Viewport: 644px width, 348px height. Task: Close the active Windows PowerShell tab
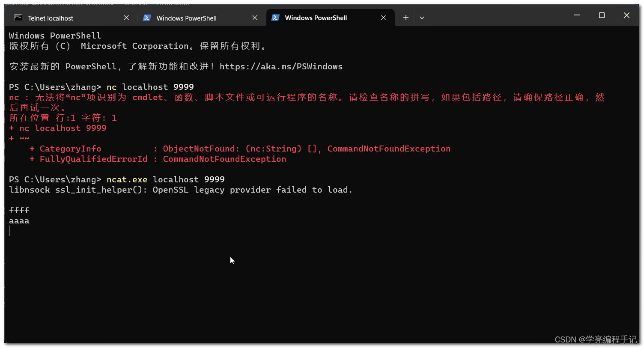(383, 18)
